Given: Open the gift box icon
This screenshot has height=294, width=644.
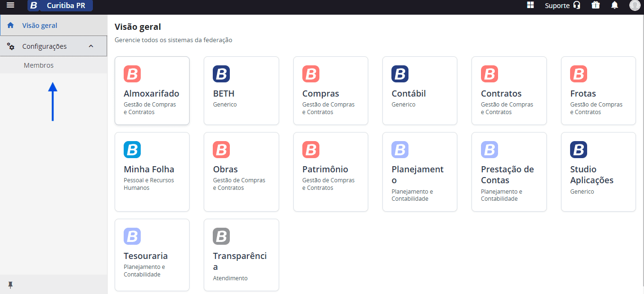Looking at the screenshot, I should pos(596,5).
